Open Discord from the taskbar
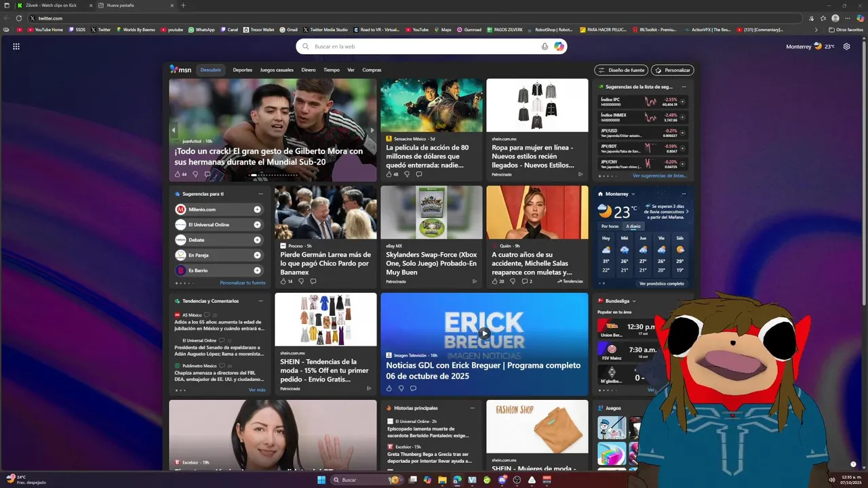 pyautogui.click(x=502, y=480)
